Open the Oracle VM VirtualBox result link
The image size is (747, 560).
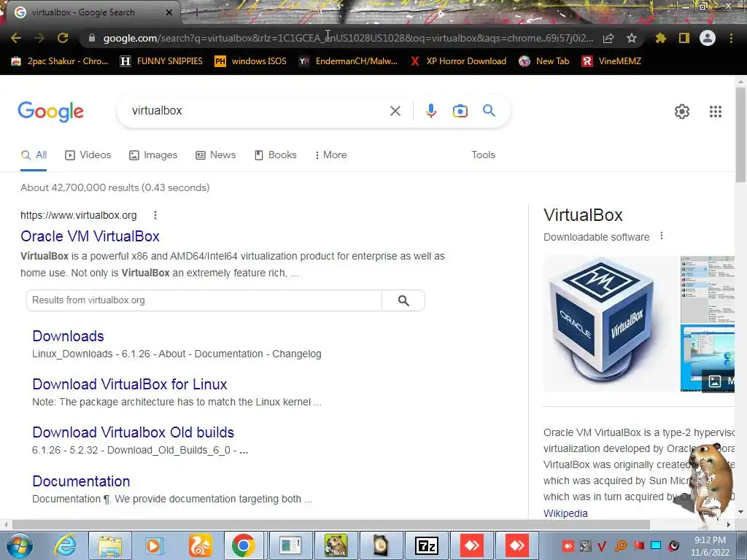point(90,236)
